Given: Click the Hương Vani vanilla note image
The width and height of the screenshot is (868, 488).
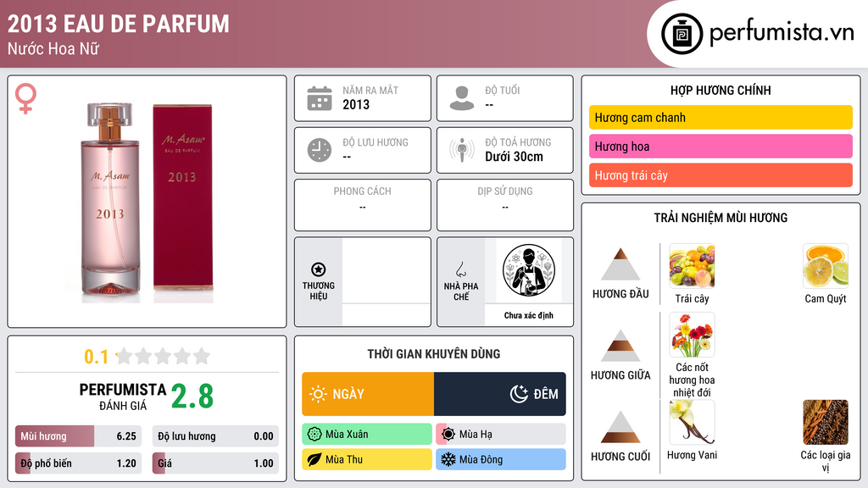Looking at the screenshot, I should click(x=692, y=422).
